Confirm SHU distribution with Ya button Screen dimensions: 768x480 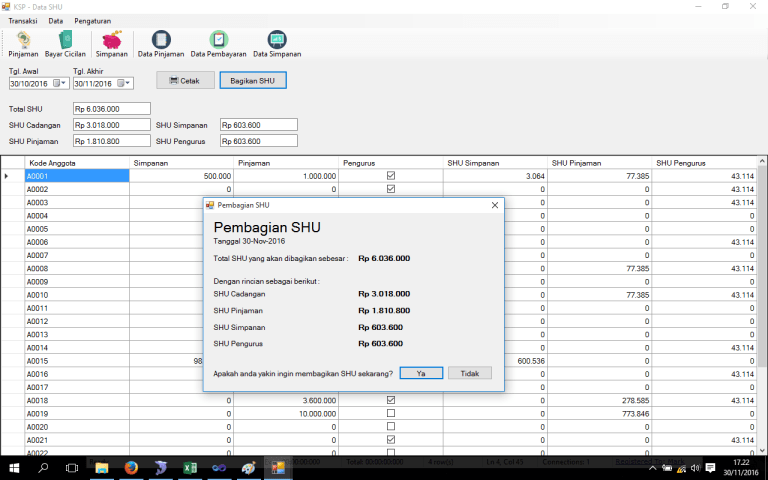coord(421,373)
